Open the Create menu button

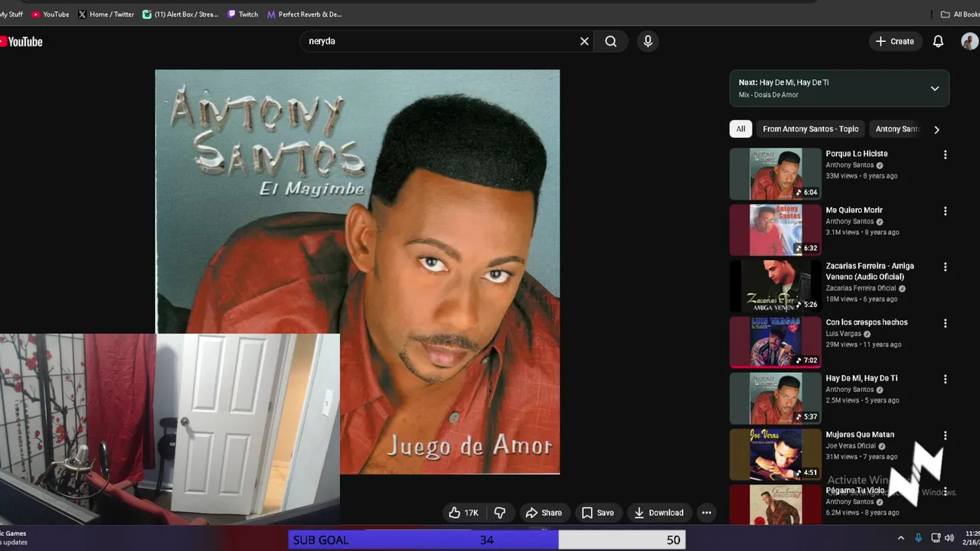pos(895,41)
